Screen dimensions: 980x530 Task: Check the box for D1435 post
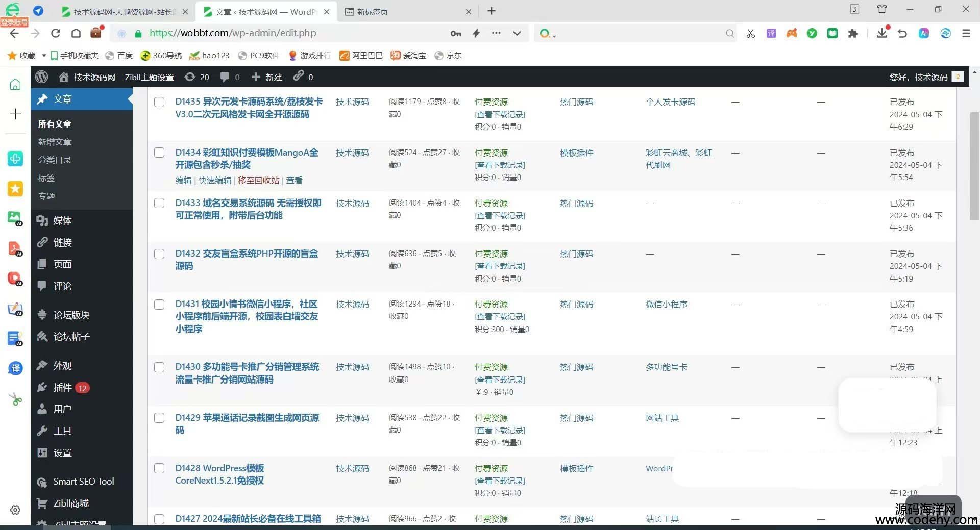tap(159, 102)
